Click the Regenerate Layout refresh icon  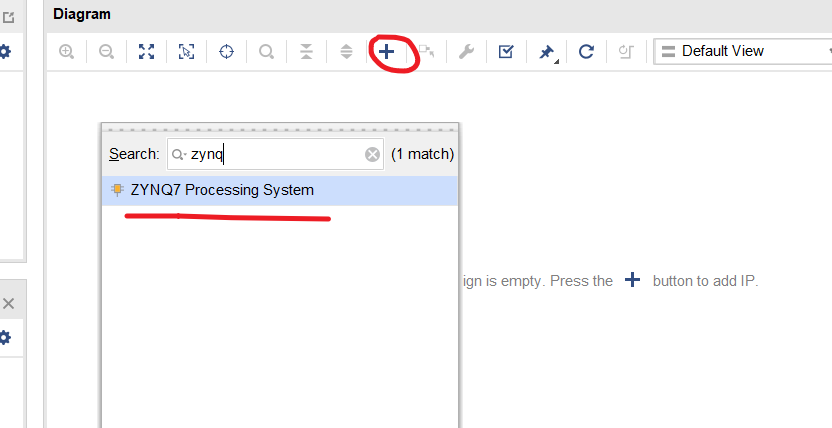(x=586, y=51)
